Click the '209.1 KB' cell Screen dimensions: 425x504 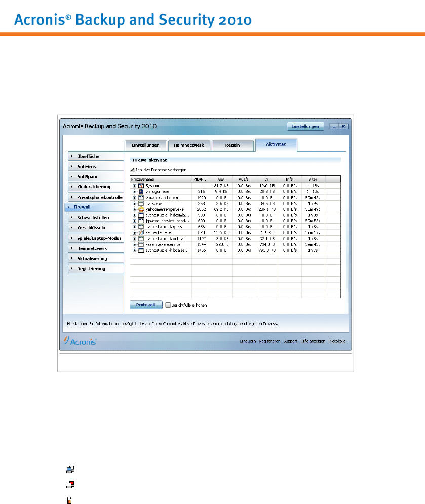click(267, 209)
